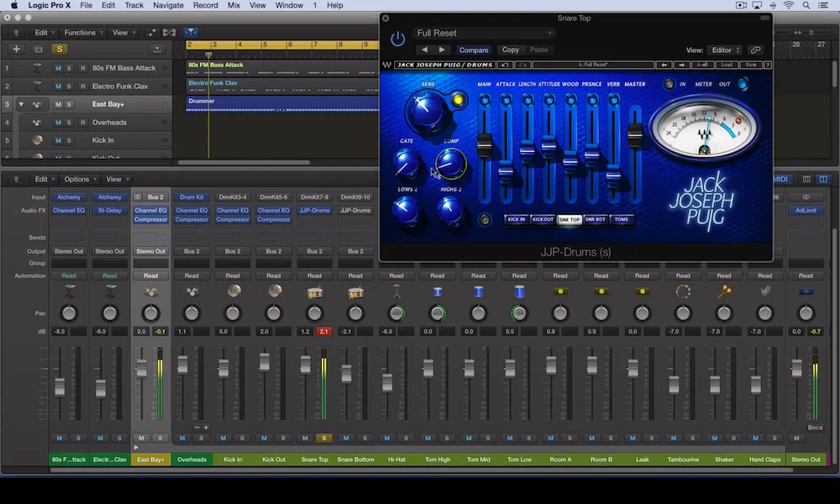
Task: Toggle the blue catch playhead icon
Action: (190, 33)
